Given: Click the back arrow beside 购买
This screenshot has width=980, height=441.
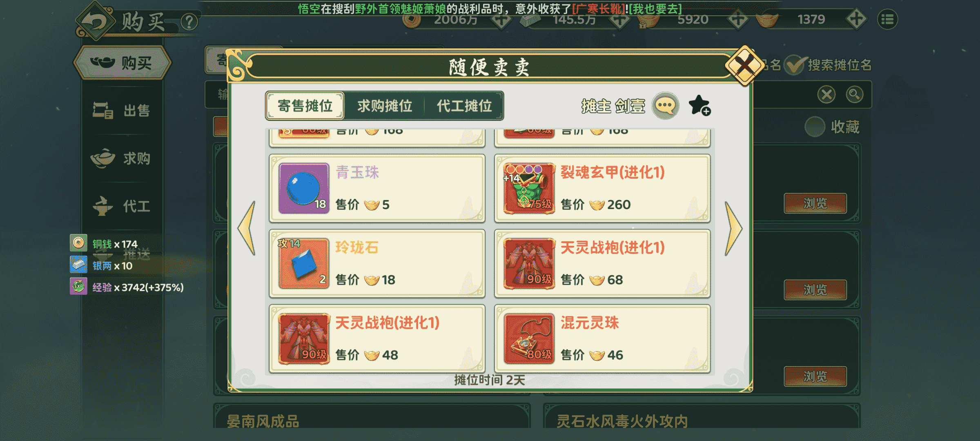Looking at the screenshot, I should 95,21.
